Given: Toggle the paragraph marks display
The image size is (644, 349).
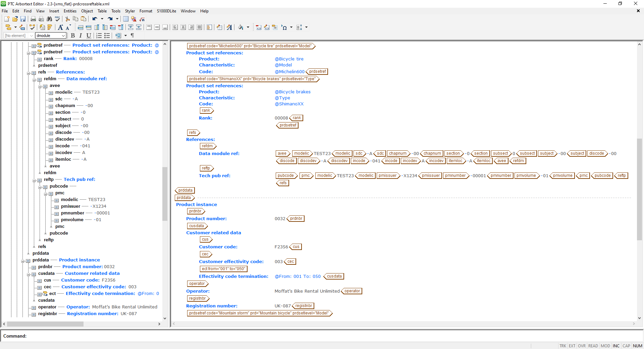Looking at the screenshot, I should pyautogui.click(x=132, y=36).
